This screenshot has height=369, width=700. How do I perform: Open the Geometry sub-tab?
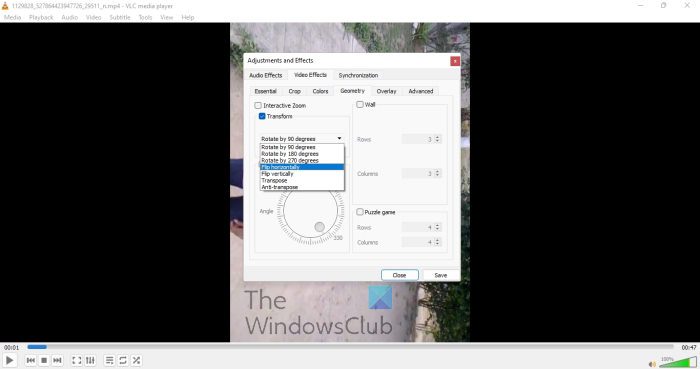tap(352, 91)
